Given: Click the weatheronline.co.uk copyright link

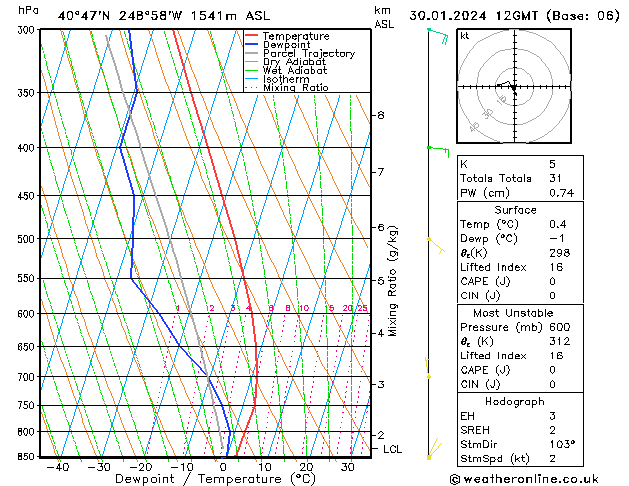Looking at the screenshot, I should pos(524,479).
